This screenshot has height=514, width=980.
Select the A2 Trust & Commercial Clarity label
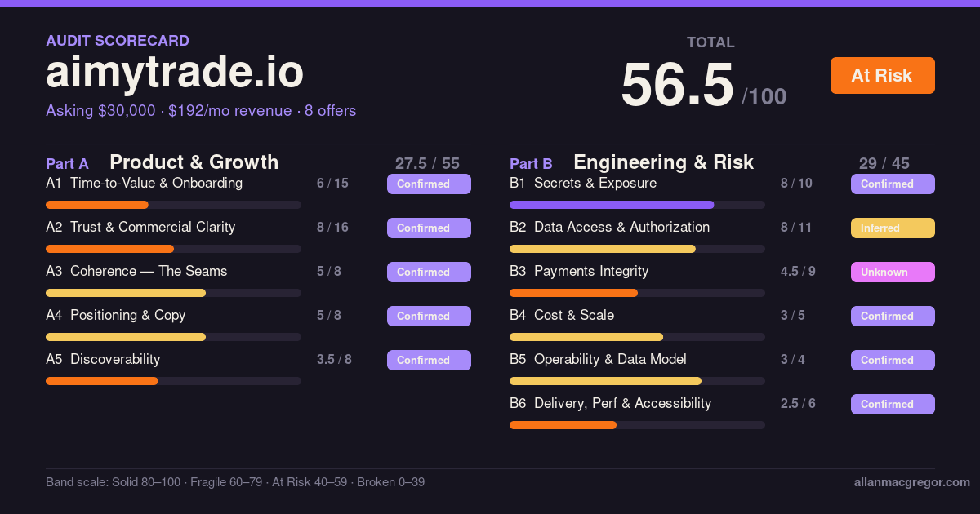point(140,227)
